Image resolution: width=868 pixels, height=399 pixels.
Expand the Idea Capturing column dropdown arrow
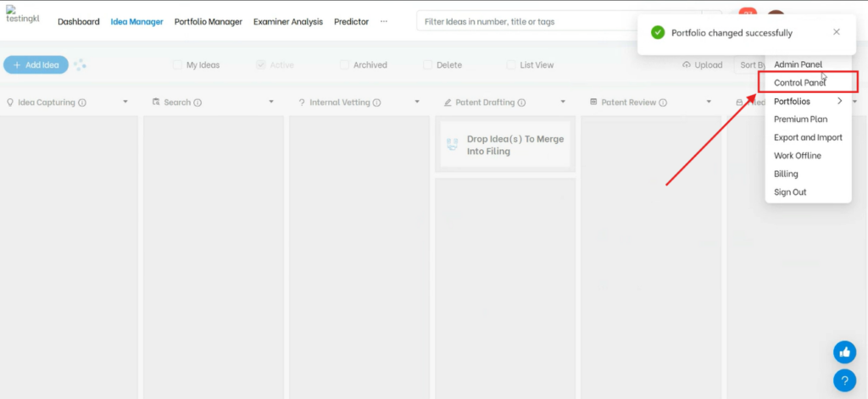(125, 103)
